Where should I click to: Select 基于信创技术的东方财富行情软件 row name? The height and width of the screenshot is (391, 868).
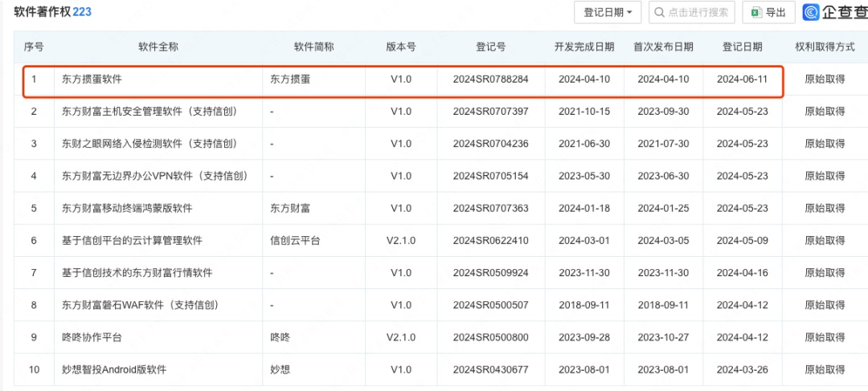tap(137, 273)
